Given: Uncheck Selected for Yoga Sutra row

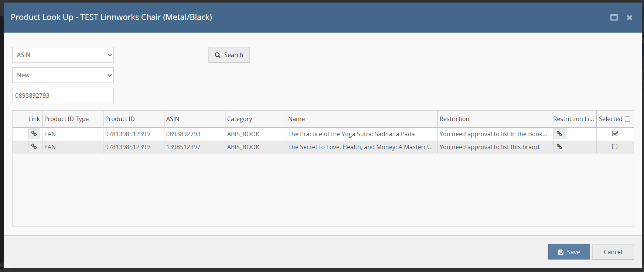Looking at the screenshot, I should click(x=615, y=134).
